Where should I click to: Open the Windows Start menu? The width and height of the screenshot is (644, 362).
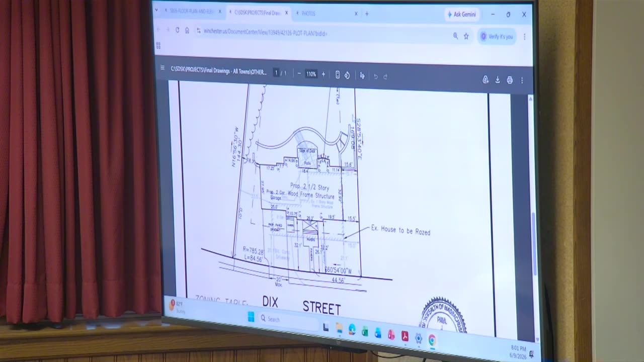tap(251, 317)
